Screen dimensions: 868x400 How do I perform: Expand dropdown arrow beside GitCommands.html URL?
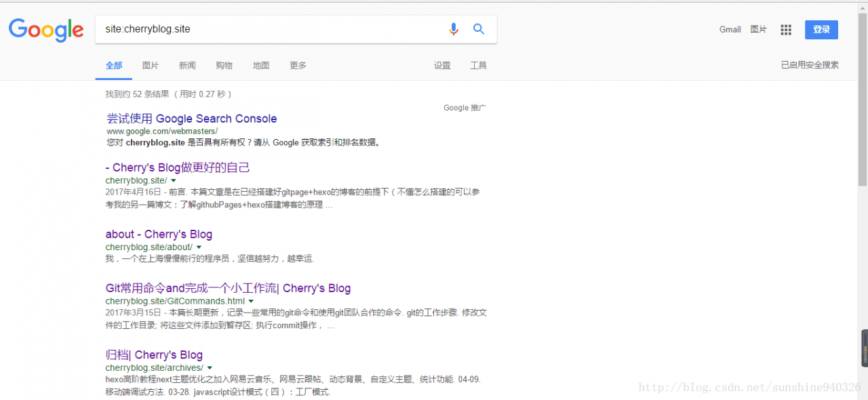point(251,301)
